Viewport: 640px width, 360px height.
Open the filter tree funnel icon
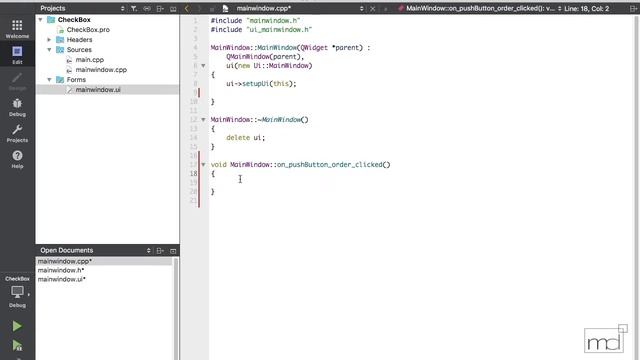coord(134,8)
